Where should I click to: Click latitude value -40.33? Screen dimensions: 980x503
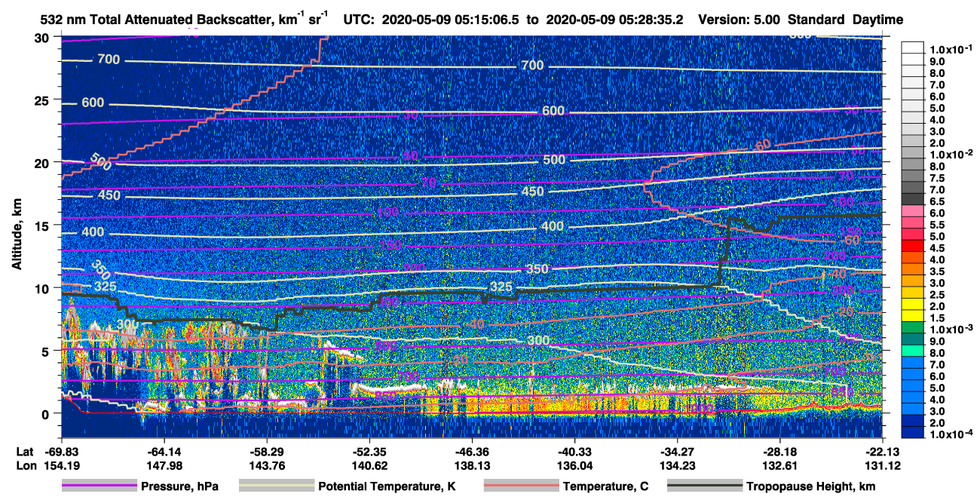point(574,452)
